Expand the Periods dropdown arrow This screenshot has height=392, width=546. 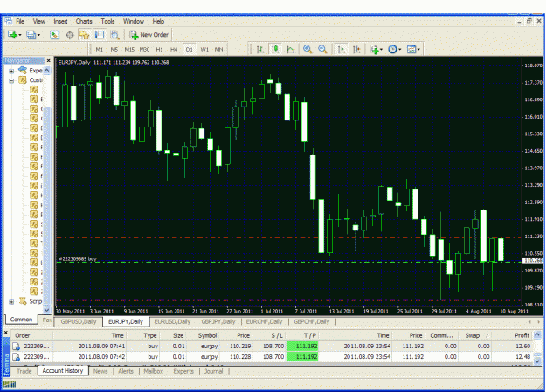coord(400,50)
